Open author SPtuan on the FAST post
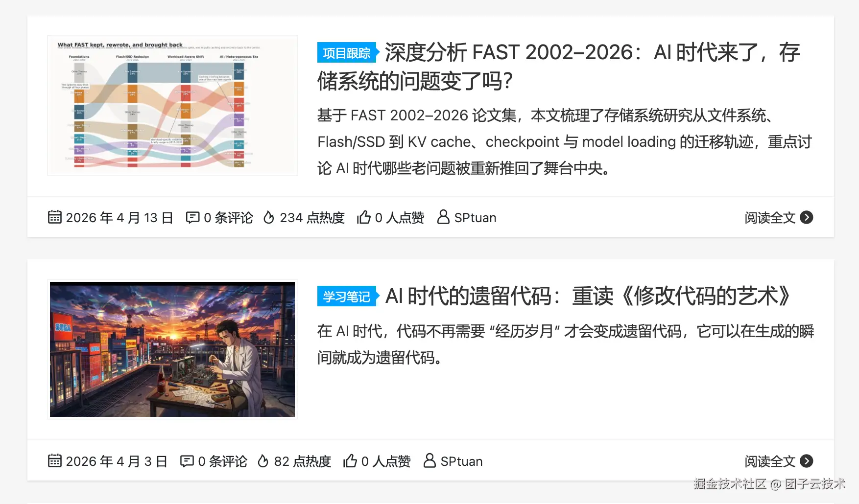Image resolution: width=859 pixels, height=504 pixels. tap(475, 218)
